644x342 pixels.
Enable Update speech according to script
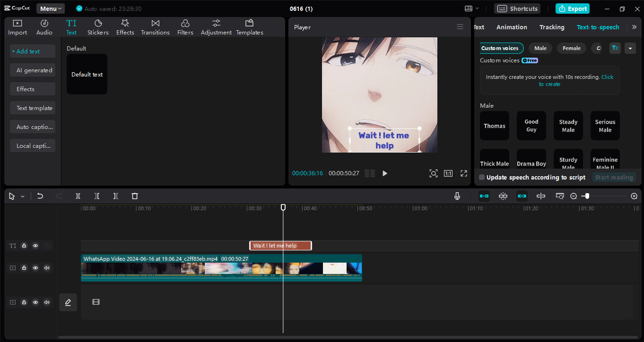[482, 178]
